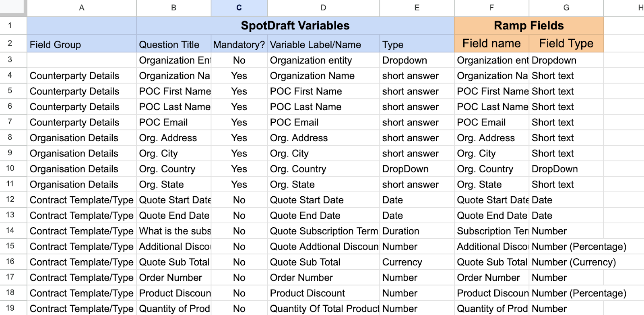Click the Field Group header cell
Screen dimensions: 644x315
click(81, 45)
